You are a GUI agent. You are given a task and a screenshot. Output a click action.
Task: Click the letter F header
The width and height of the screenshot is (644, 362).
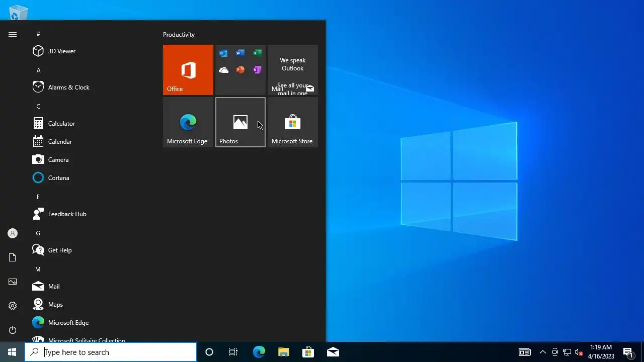click(x=38, y=197)
